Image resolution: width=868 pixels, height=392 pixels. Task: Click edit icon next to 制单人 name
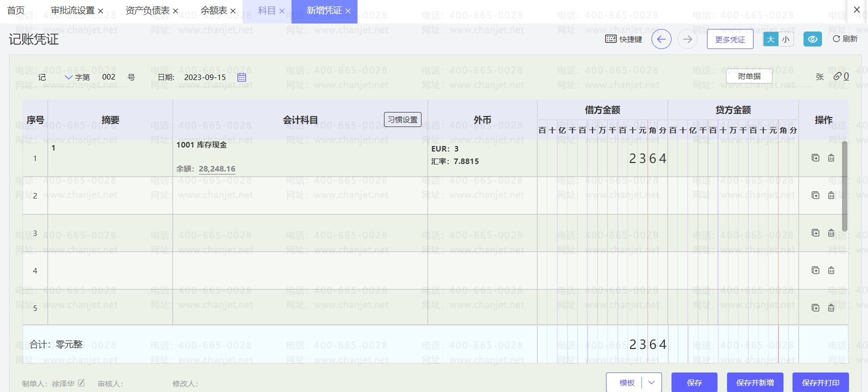click(x=81, y=383)
